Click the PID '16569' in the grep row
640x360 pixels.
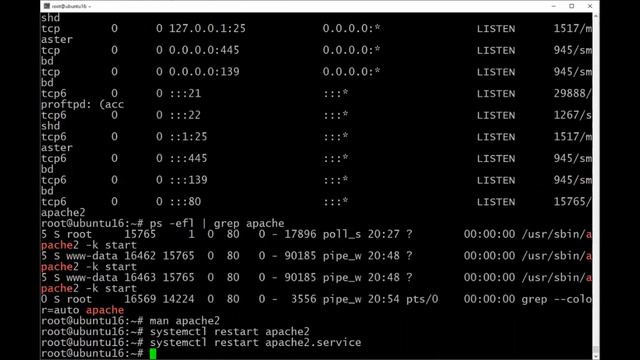click(x=140, y=299)
